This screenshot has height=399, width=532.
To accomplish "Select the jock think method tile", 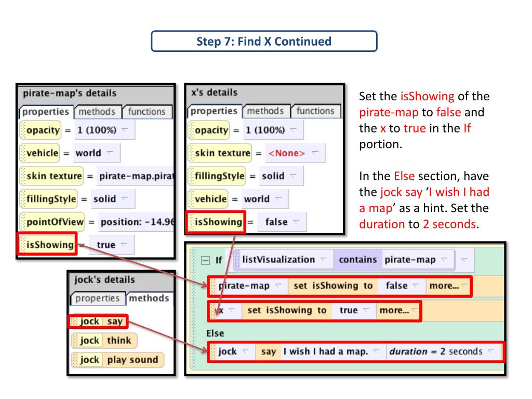I will point(104,340).
